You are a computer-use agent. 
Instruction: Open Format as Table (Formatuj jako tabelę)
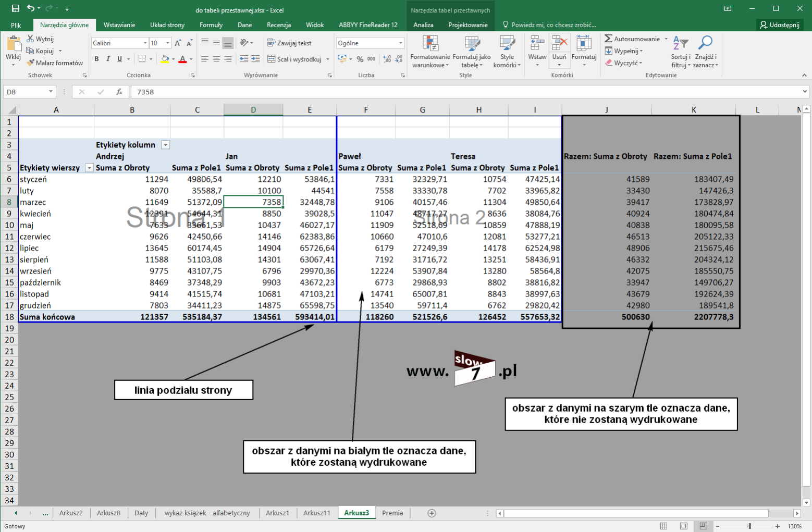tap(472, 52)
